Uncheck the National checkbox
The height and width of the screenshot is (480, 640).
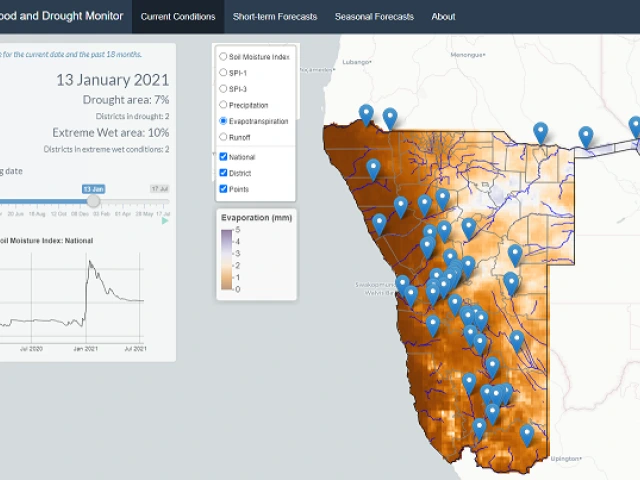[223, 157]
